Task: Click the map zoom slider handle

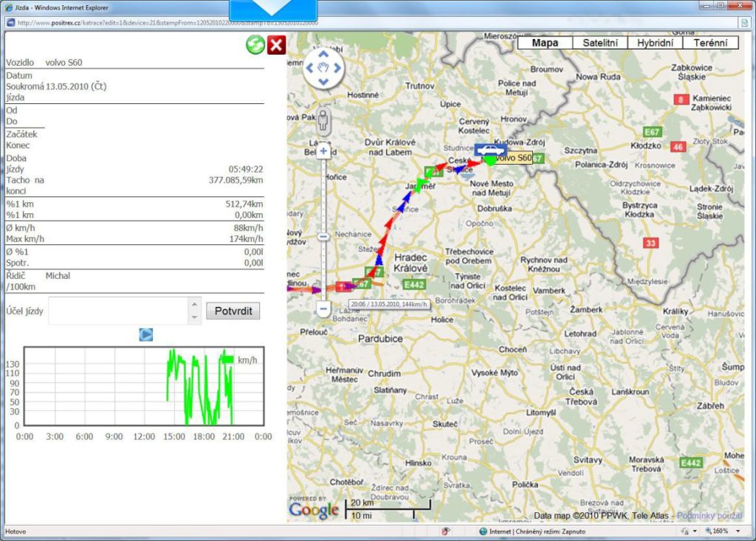Action: (x=323, y=237)
